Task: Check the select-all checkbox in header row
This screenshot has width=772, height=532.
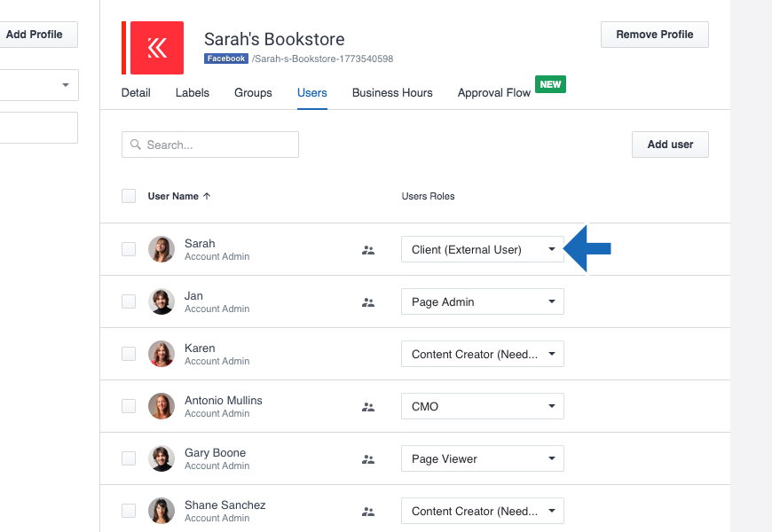Action: point(129,196)
